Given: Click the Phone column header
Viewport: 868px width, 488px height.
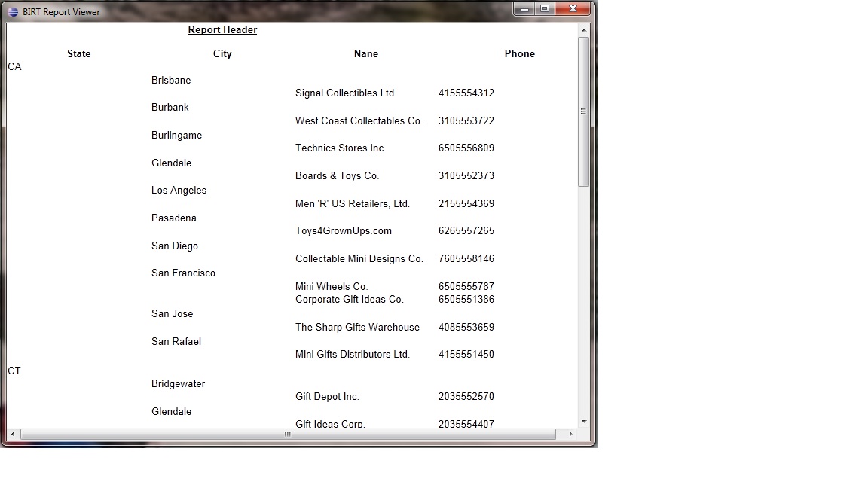Looking at the screenshot, I should click(x=520, y=53).
